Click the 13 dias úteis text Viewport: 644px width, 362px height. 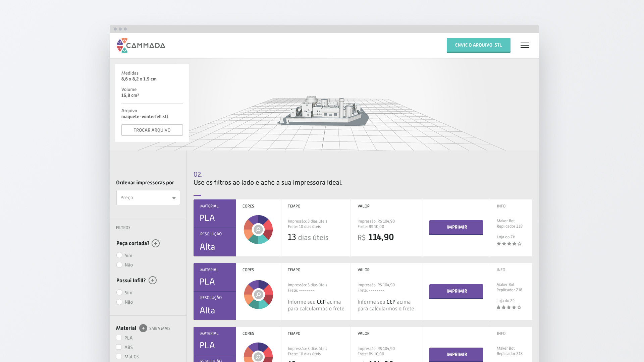[308, 237]
